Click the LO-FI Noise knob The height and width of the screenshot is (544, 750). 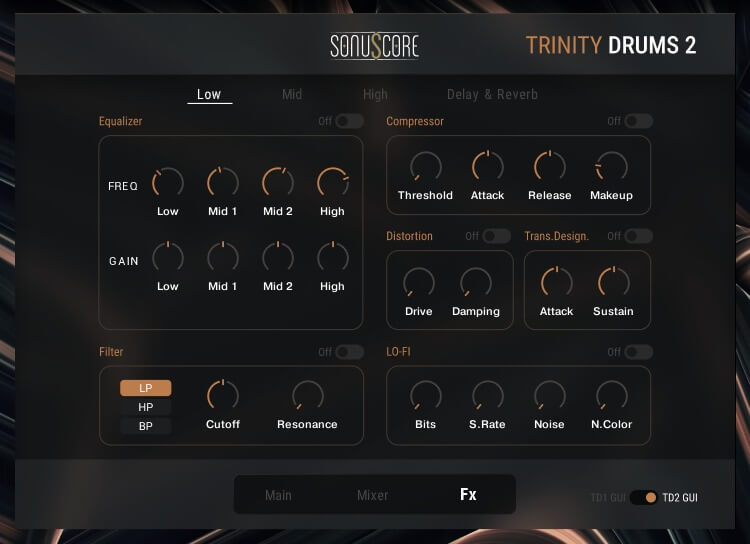coord(550,396)
